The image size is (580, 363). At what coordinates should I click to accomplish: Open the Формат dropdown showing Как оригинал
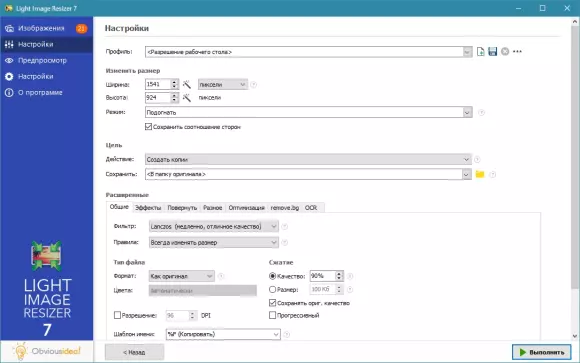tap(182, 276)
